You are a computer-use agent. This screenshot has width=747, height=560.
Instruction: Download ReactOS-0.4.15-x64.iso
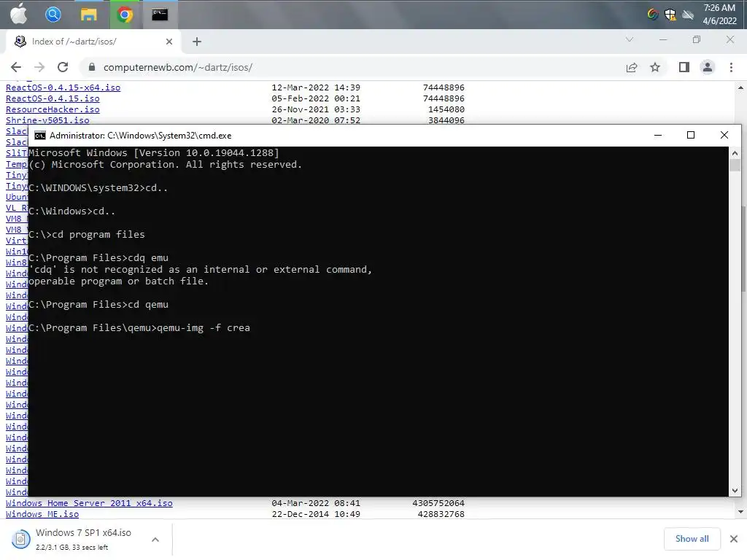click(63, 87)
